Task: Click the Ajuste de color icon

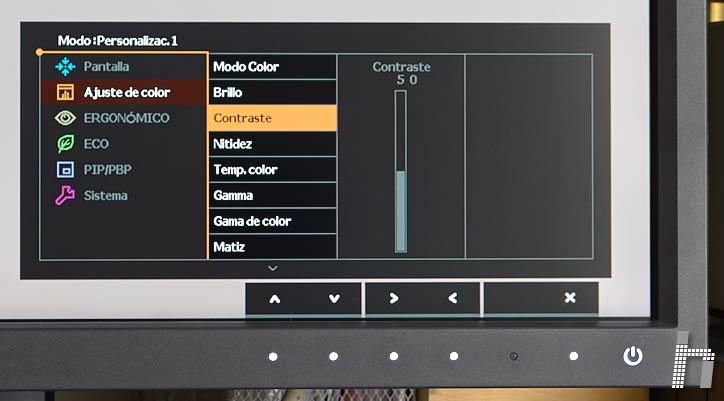Action: (65, 93)
